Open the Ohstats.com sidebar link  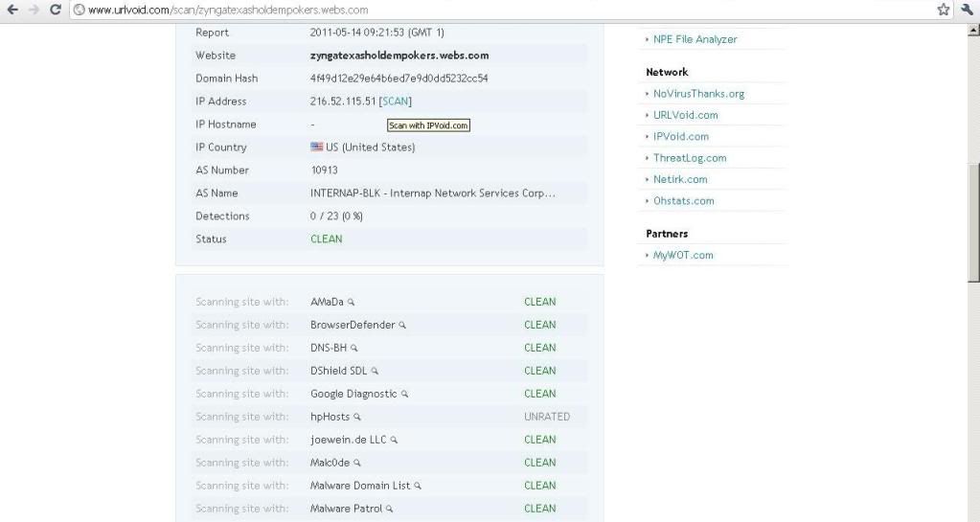coord(684,201)
